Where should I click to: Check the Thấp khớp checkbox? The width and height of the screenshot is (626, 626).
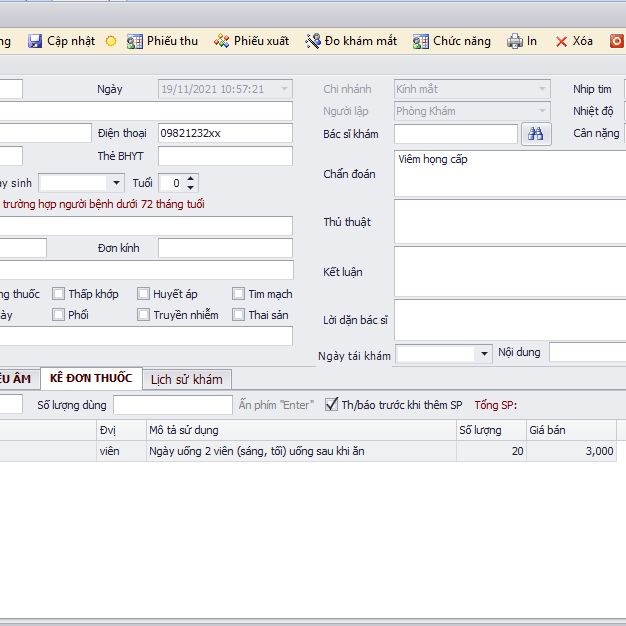coord(59,294)
